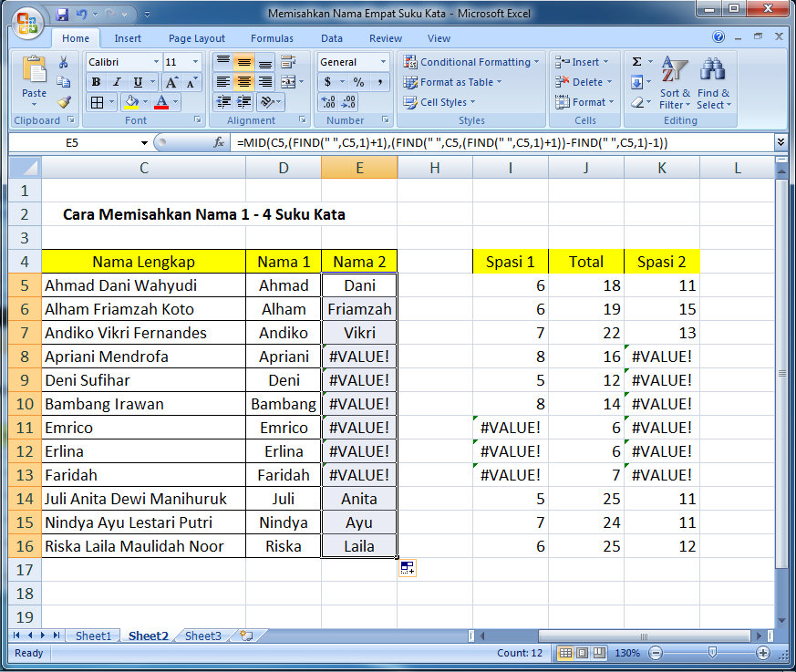Switch to Sheet3 tab
The image size is (796, 672).
[x=203, y=636]
